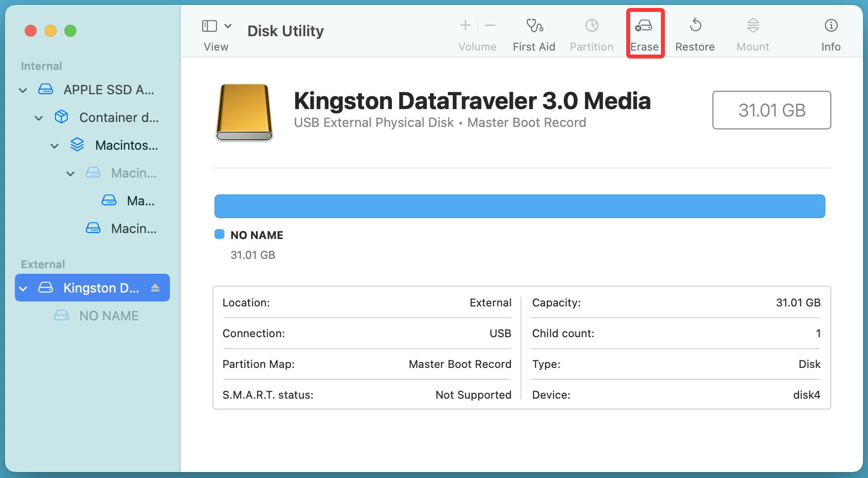868x478 pixels.
Task: Click the Erase tool in toolbar
Action: [645, 32]
